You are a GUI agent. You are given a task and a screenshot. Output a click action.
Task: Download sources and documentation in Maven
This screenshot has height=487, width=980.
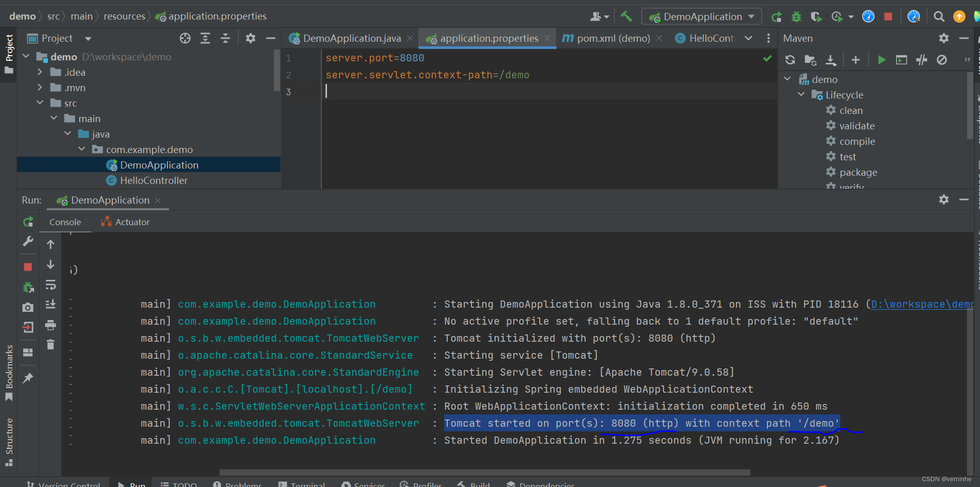point(831,60)
